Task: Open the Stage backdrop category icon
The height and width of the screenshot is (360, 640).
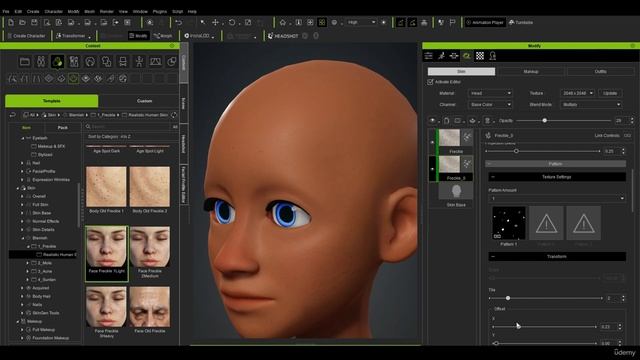Action: point(155,62)
